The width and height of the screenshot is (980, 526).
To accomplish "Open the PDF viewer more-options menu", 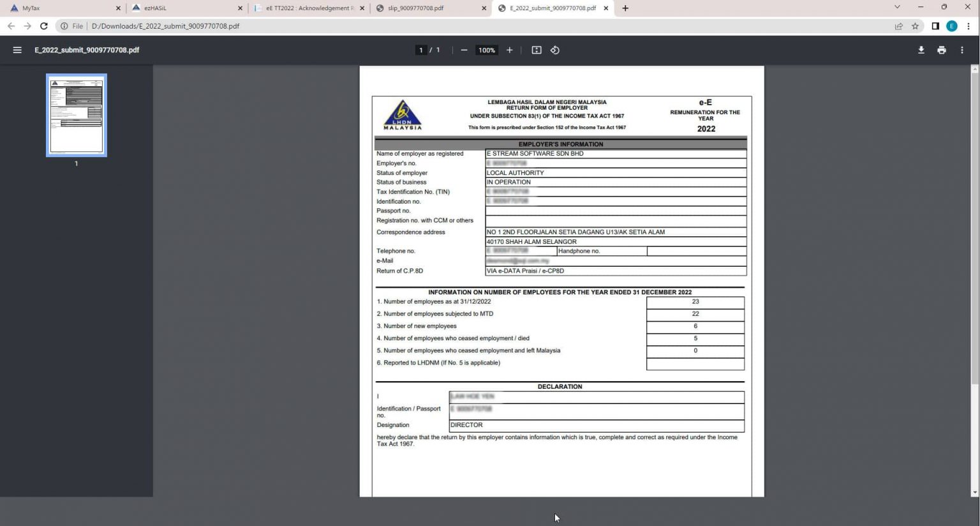I will click(x=962, y=50).
